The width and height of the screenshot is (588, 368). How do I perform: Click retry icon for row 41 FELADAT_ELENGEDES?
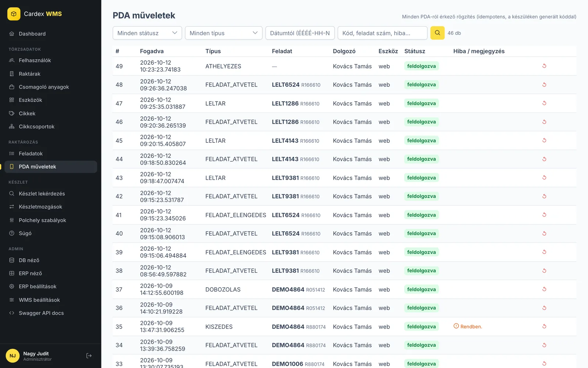(544, 215)
